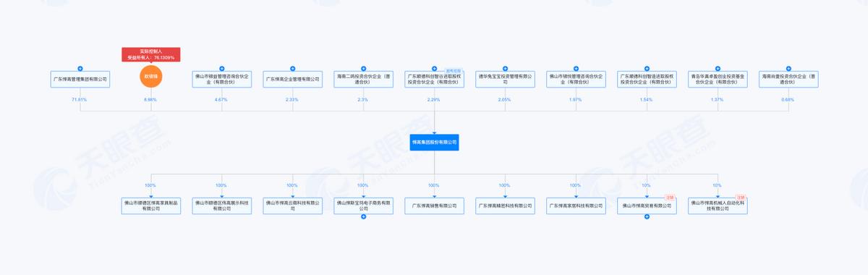Open subsidiary 佛山市悍高机械人自动化科技有限公司
868x275 pixels.
click(x=718, y=206)
